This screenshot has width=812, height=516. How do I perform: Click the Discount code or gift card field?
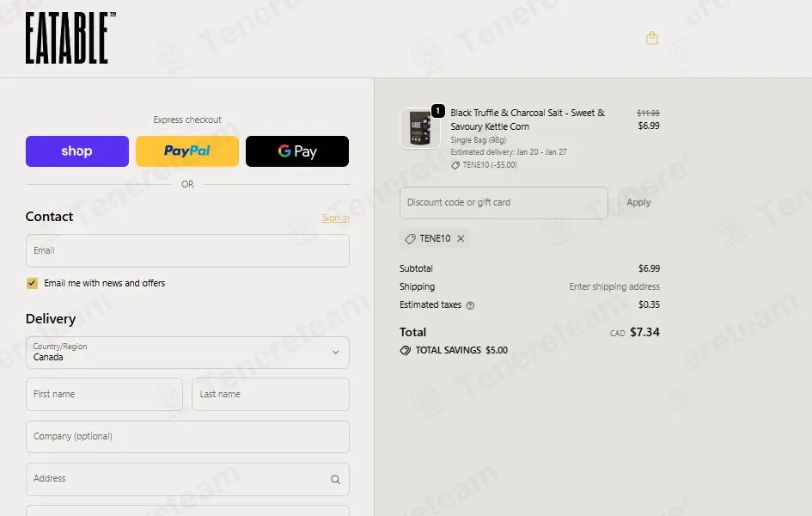[x=504, y=203]
